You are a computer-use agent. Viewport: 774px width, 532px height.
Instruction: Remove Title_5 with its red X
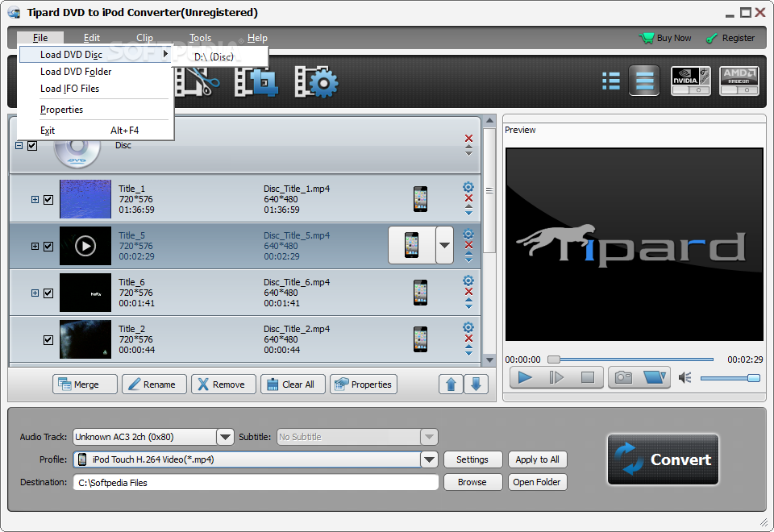click(x=468, y=245)
